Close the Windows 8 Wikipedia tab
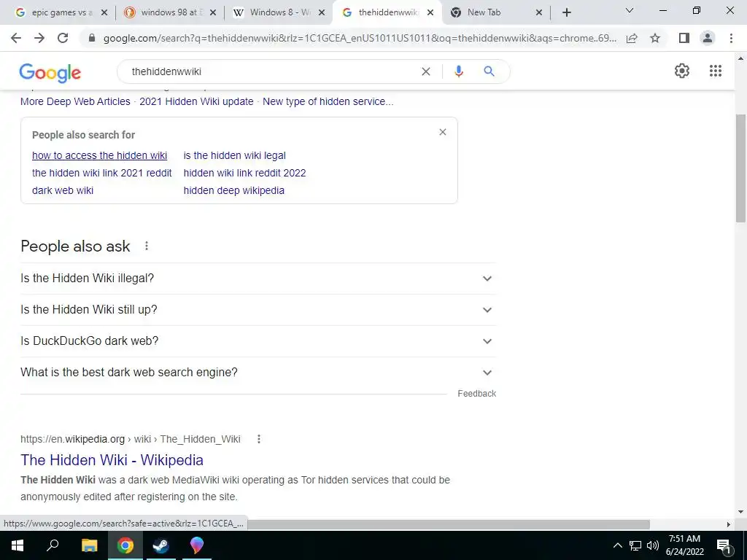The height and width of the screenshot is (560, 747). (322, 13)
